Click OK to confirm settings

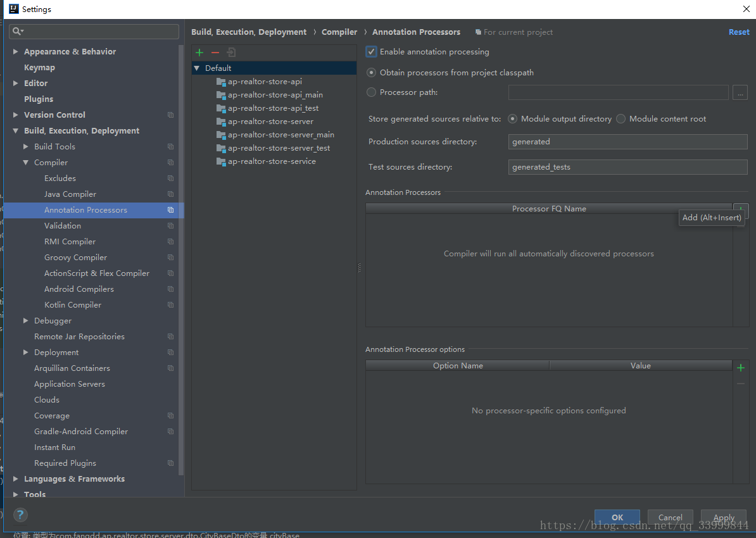tap(617, 517)
